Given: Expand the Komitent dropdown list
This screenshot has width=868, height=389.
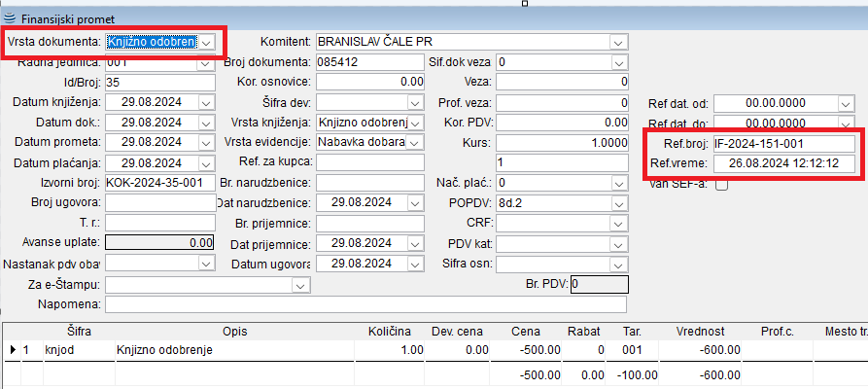Looking at the screenshot, I should click(618, 43).
